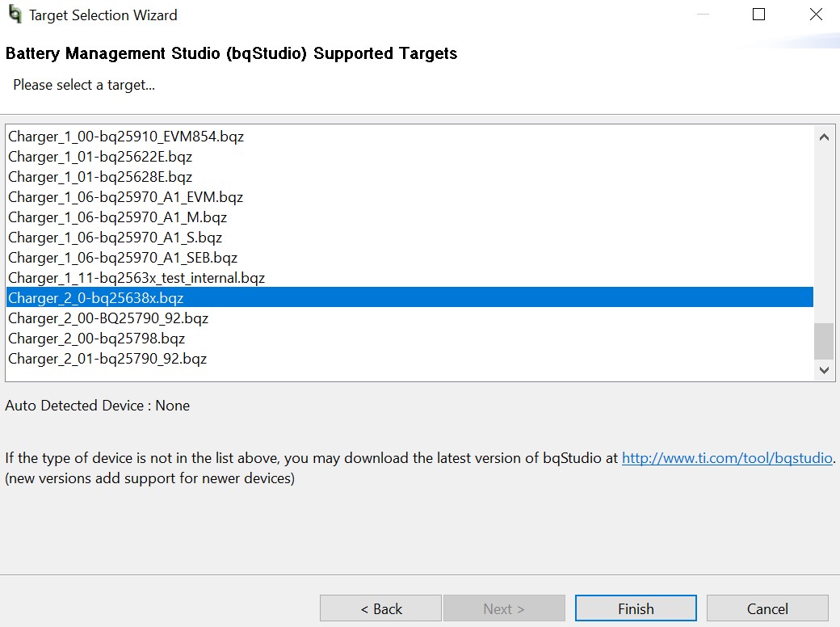The width and height of the screenshot is (840, 627).
Task: Cancel the Target Selection Wizard
Action: pyautogui.click(x=767, y=609)
